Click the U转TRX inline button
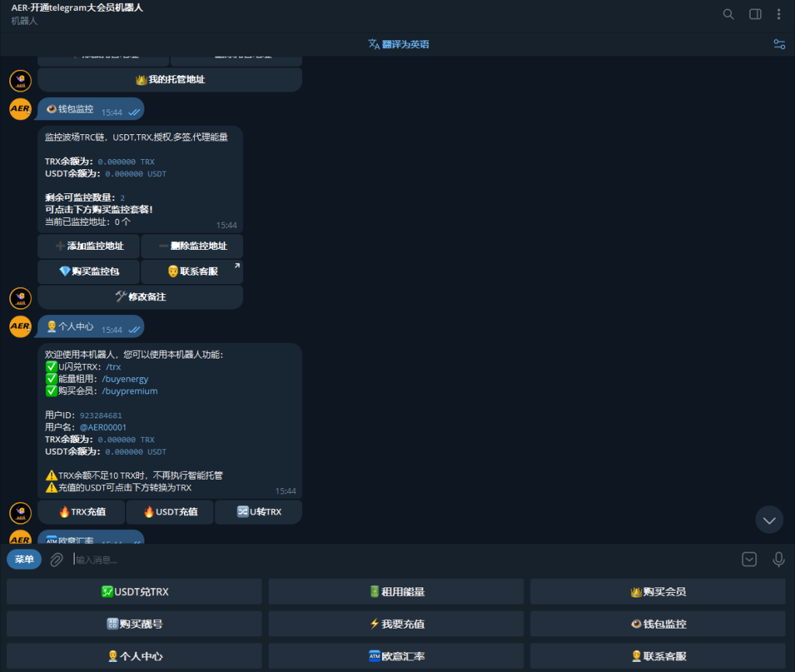This screenshot has height=672, width=795. coord(257,511)
